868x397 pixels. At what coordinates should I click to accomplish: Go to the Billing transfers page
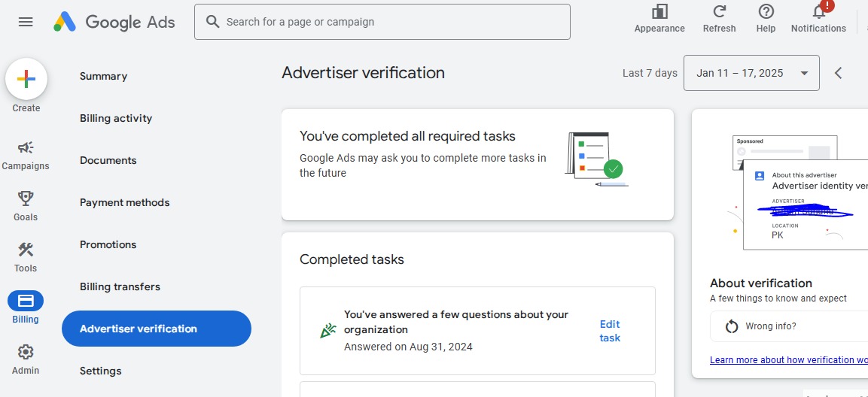(x=120, y=286)
